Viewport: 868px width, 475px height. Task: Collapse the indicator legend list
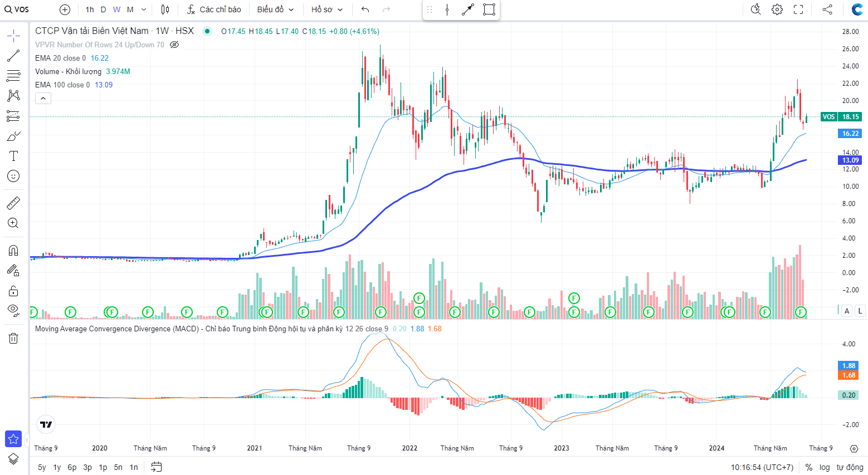[43, 99]
